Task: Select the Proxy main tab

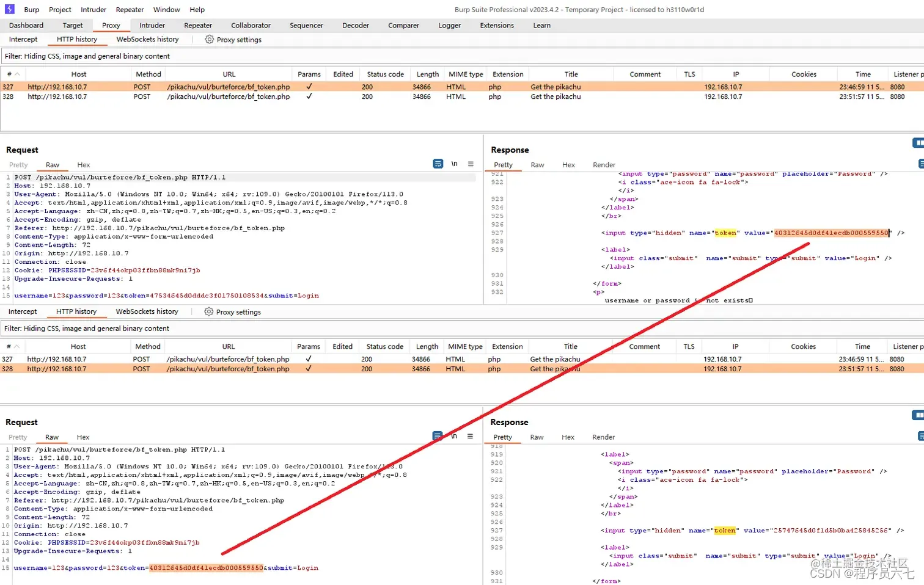Action: (111, 25)
